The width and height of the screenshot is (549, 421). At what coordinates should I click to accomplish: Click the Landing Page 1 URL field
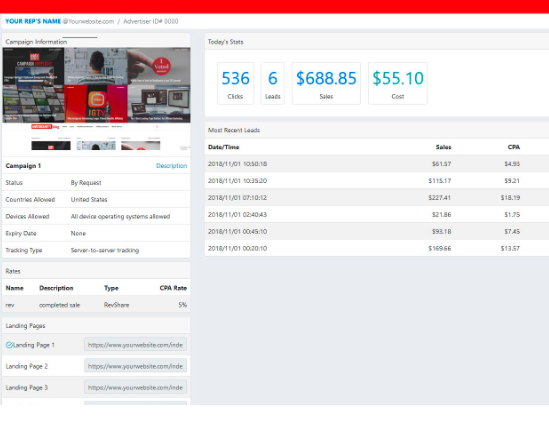[x=135, y=345]
